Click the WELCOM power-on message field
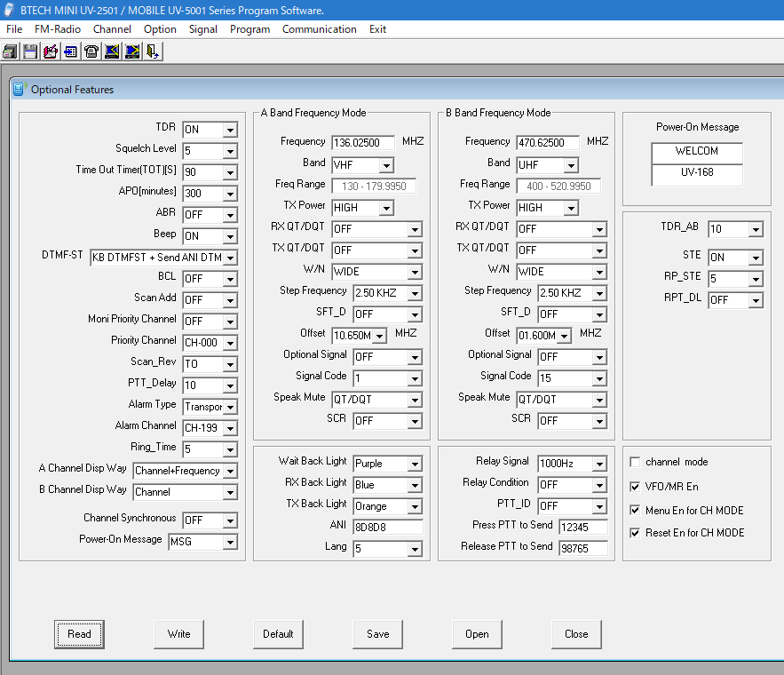Viewport: 784px width, 675px height. (x=697, y=152)
